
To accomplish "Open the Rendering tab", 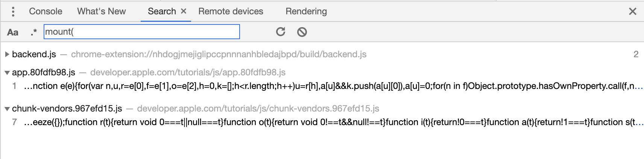I will point(306,11).
